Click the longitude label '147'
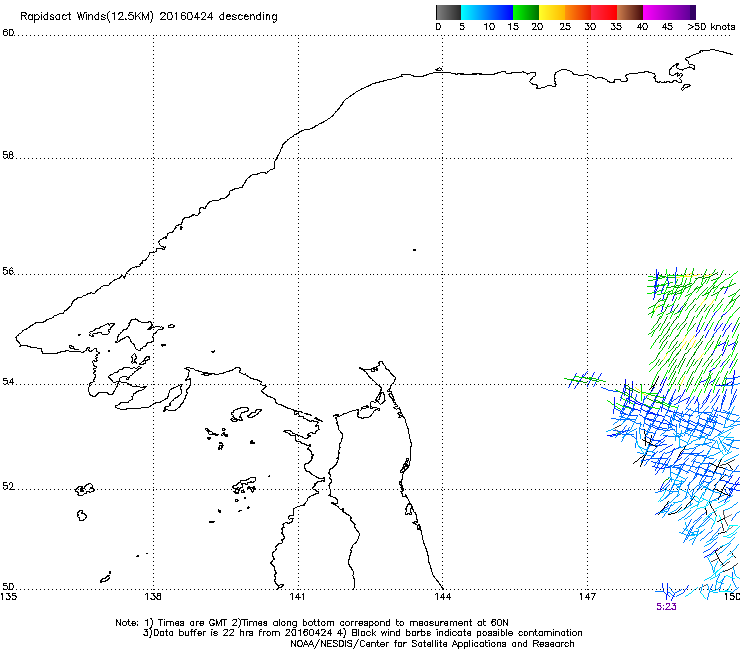740x650 pixels. point(587,597)
